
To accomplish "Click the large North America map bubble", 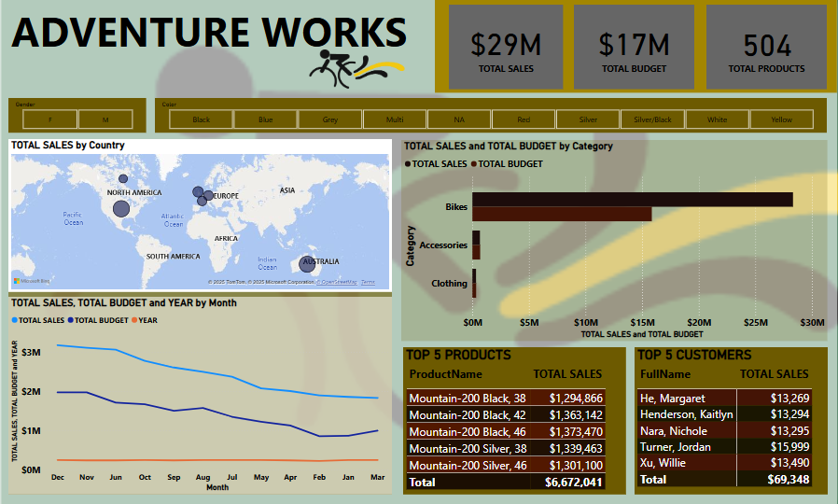I will 121,208.
